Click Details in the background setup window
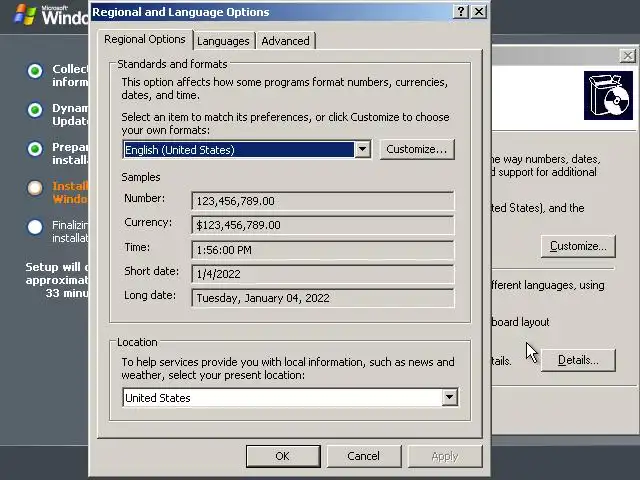640x480 pixels. (x=578, y=360)
